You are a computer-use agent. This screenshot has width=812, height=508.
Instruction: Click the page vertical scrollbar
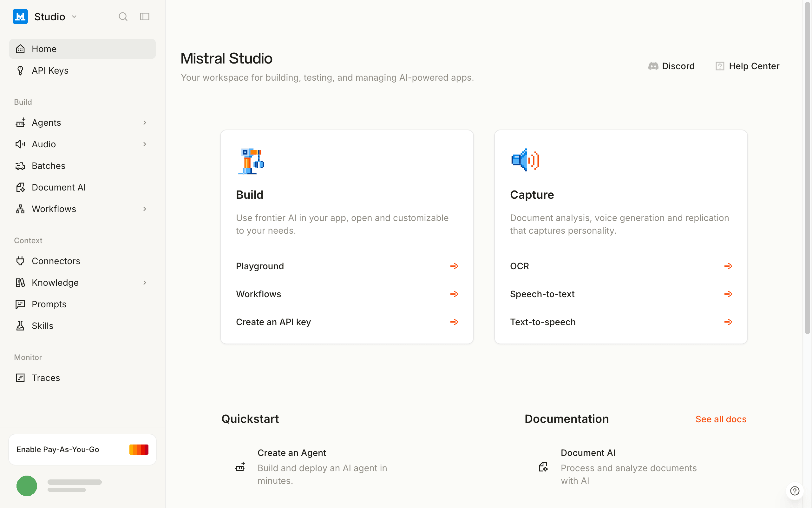(x=808, y=168)
